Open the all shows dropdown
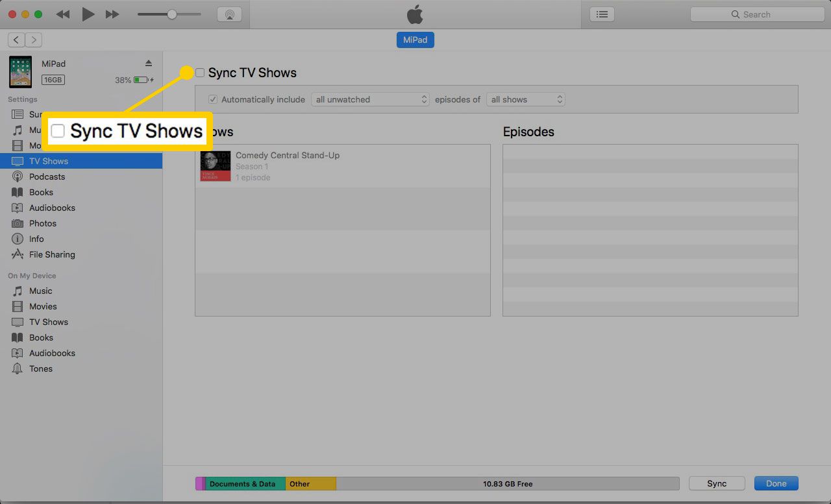This screenshot has width=831, height=504. click(x=526, y=99)
